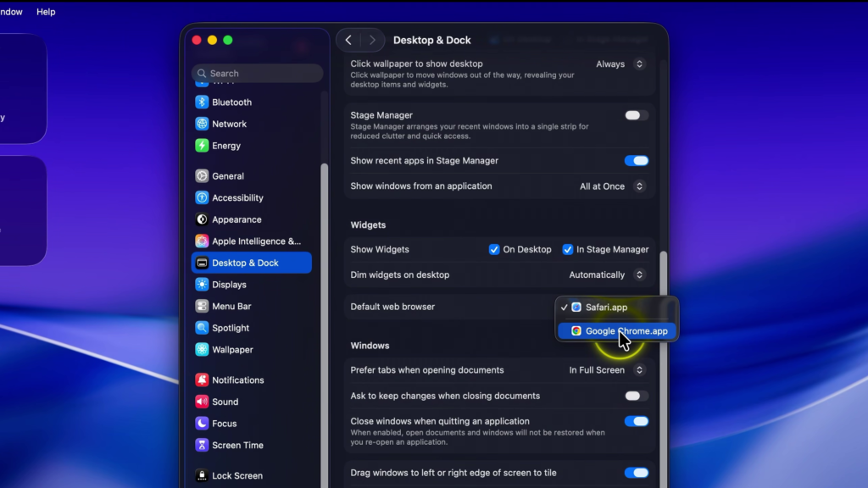Click the Windows section heading
This screenshot has height=488, width=868.
(370, 346)
